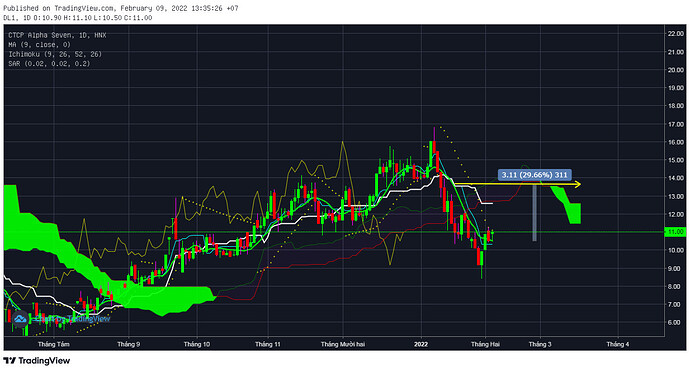Click the 'Tháng Mười hai' time axis label

point(343,344)
